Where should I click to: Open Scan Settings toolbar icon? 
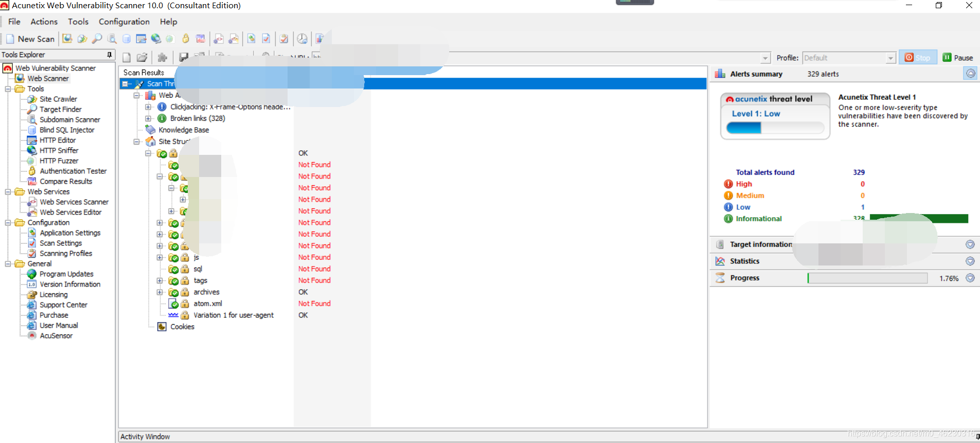pyautogui.click(x=266, y=39)
